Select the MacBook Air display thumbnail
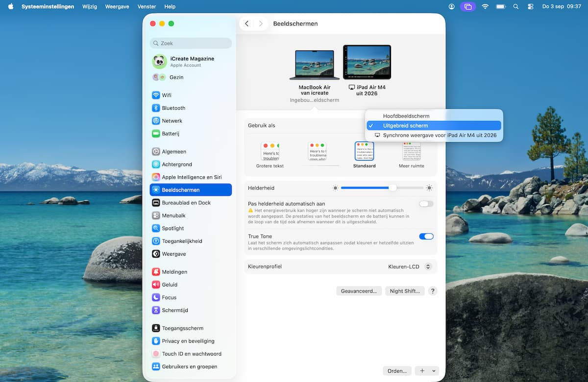 tap(314, 65)
